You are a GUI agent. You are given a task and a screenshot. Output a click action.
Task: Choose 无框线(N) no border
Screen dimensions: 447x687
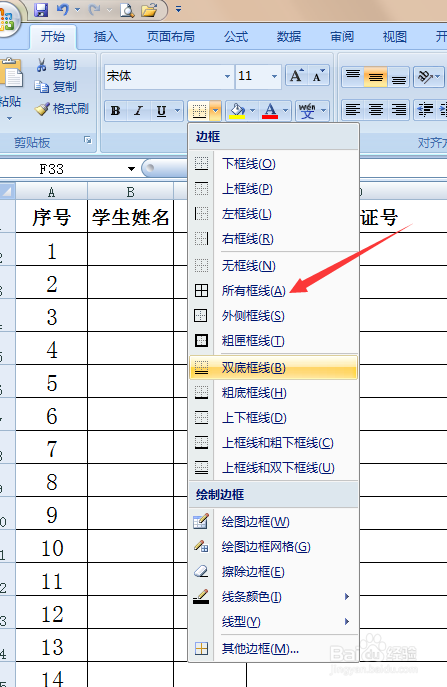pyautogui.click(x=273, y=265)
